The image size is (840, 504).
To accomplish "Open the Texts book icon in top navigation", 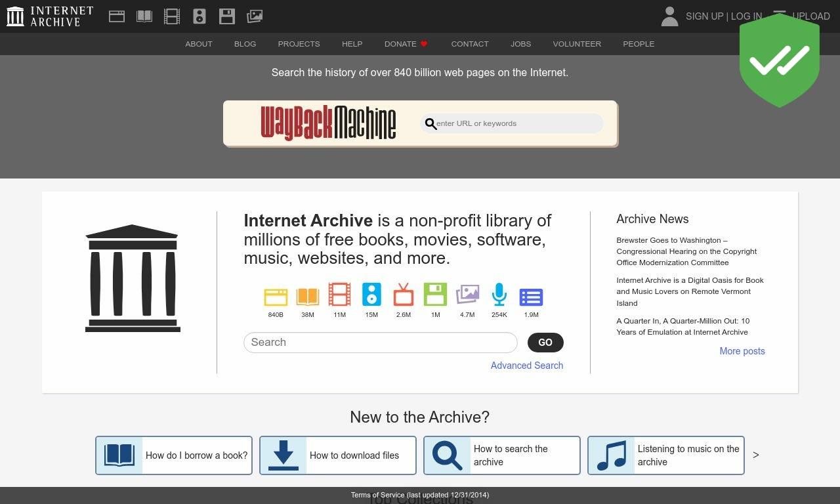I will pos(144,16).
